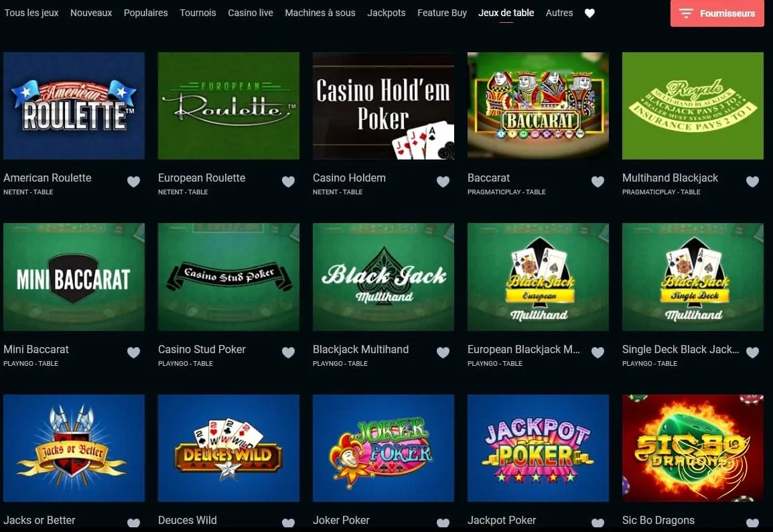The image size is (773, 532).
Task: Favorite the American Roulette game
Action: 133,182
